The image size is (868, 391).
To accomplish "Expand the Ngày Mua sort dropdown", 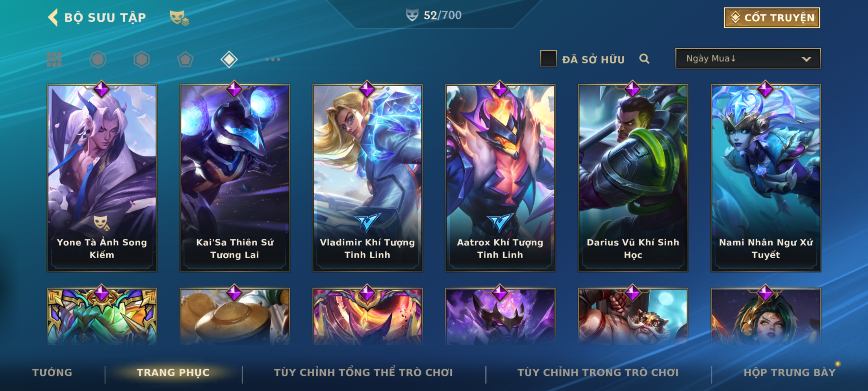I will (748, 58).
